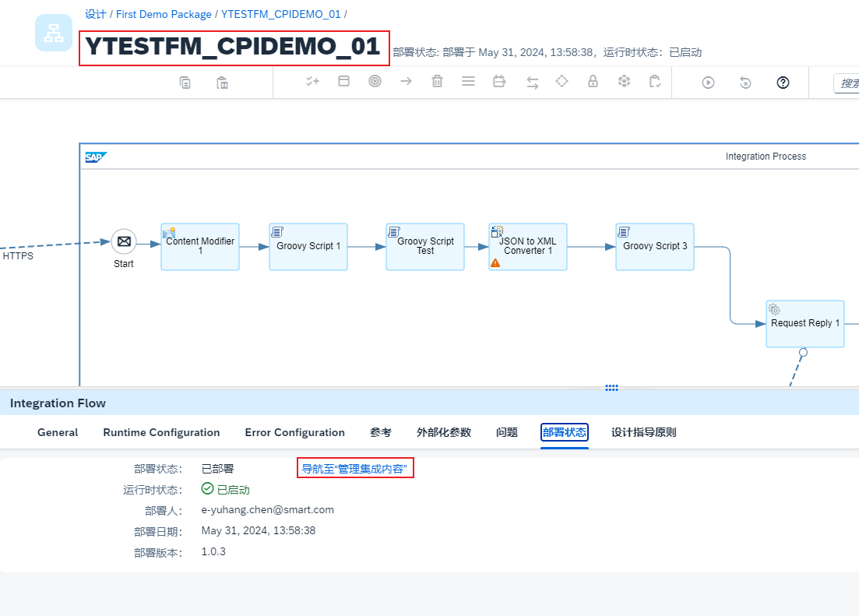Image resolution: width=859 pixels, height=616 pixels.
Task: Select the 外部化参数 tab
Action: (x=444, y=432)
